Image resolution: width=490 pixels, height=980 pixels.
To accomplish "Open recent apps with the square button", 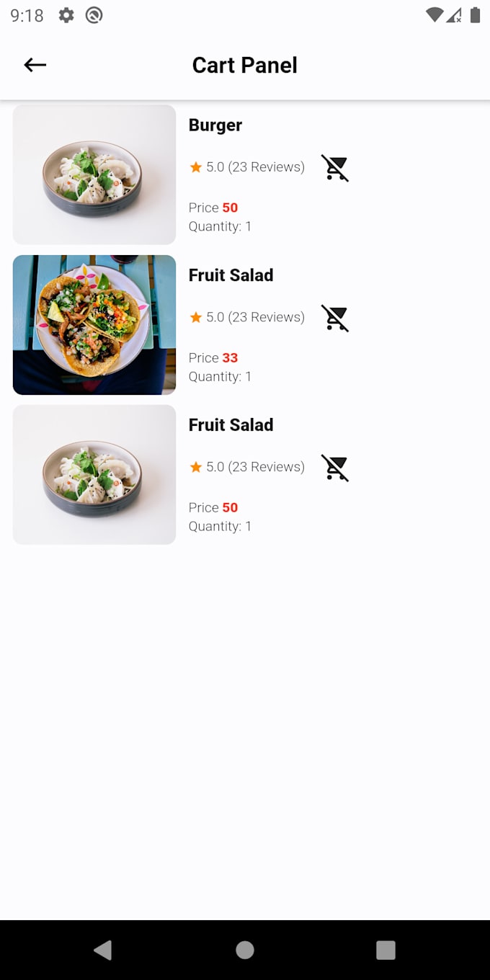I will coord(386,950).
